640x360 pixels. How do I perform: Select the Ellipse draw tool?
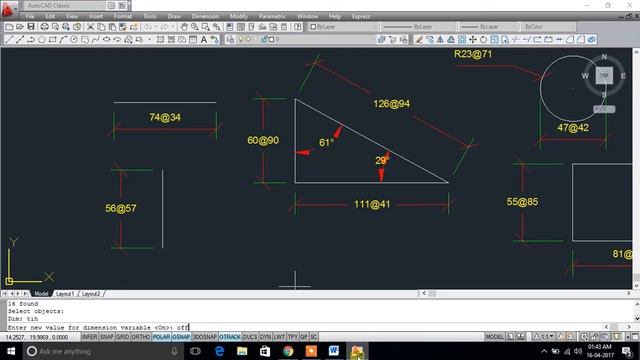pyautogui.click(x=107, y=40)
